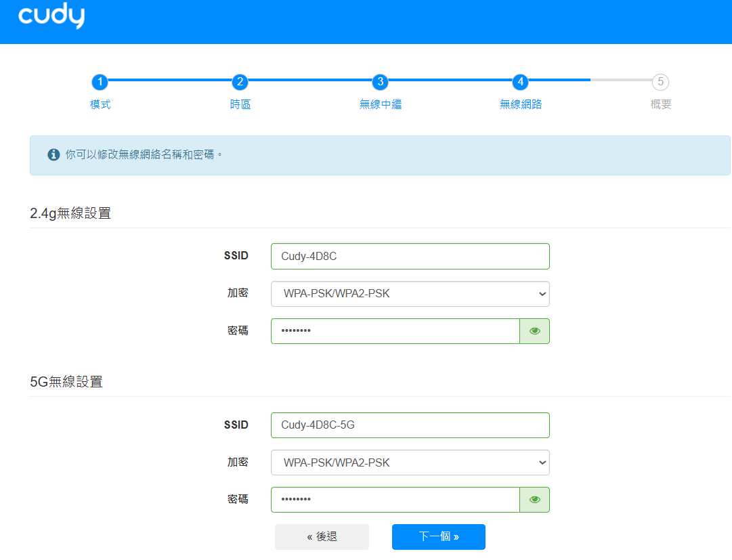
Task: Click step 4 circle for 無線網路
Action: click(520, 82)
